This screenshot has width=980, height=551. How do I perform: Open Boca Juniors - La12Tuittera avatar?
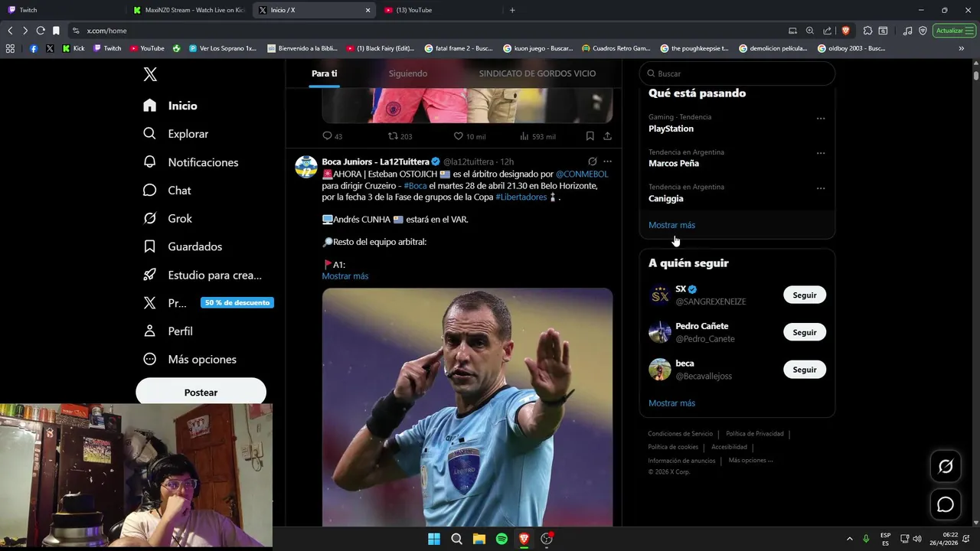306,167
